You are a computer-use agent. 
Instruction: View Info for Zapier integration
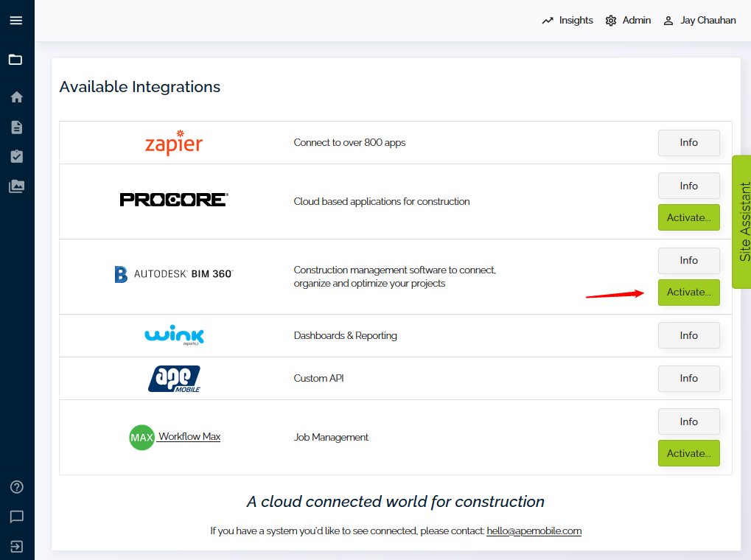pyautogui.click(x=689, y=143)
